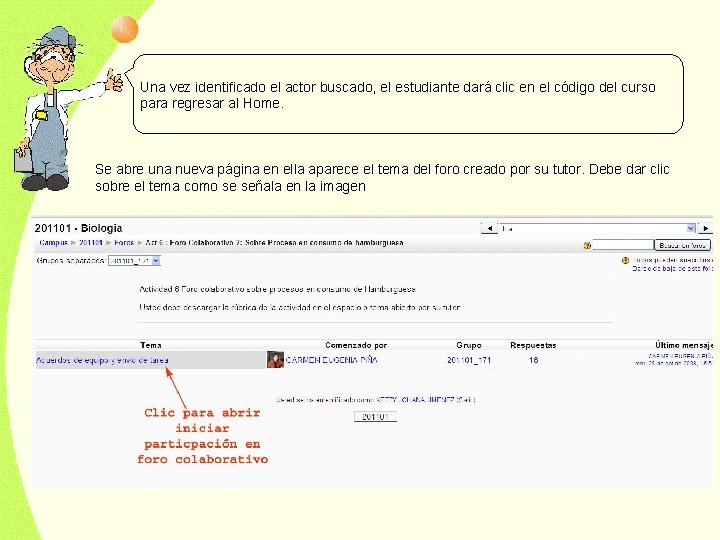The width and height of the screenshot is (720, 540).
Task: Click the 'Tema' column header
Action: pyautogui.click(x=151, y=345)
